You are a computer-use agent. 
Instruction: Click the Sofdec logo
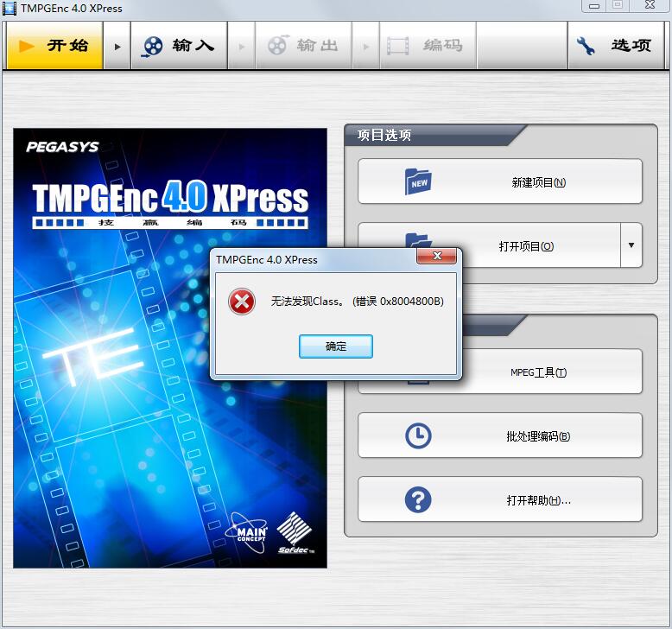[295, 533]
